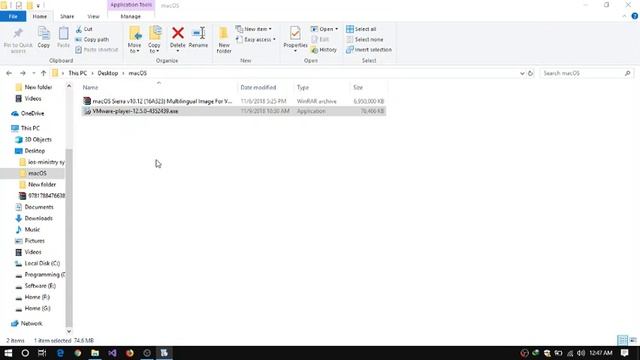Open the Action Center notifications icon

tap(624, 353)
